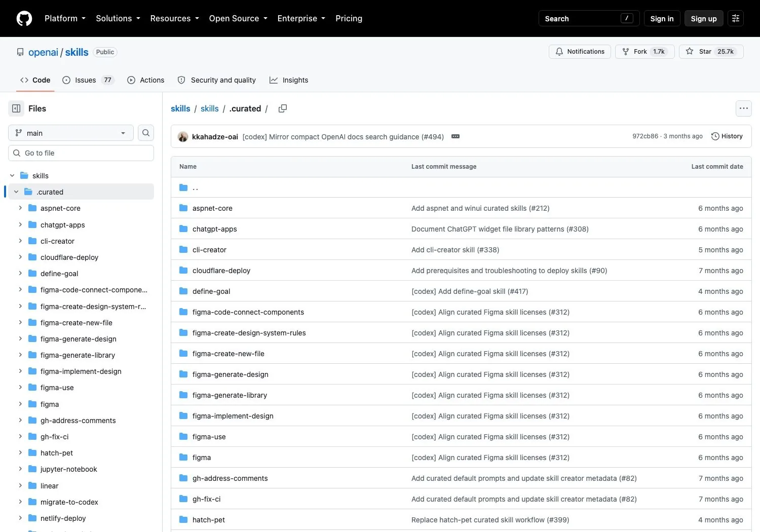This screenshot has width=760, height=532.
Task: Click the Go to file input
Action: pyautogui.click(x=81, y=153)
